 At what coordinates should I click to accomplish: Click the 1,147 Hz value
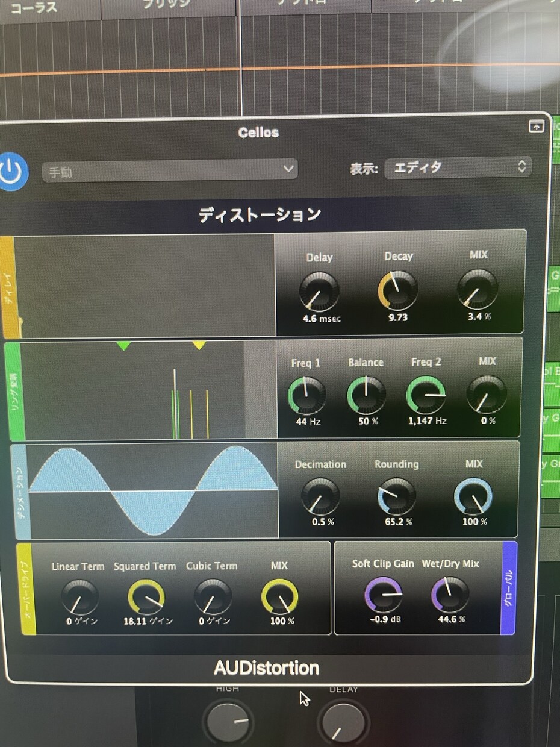428,421
